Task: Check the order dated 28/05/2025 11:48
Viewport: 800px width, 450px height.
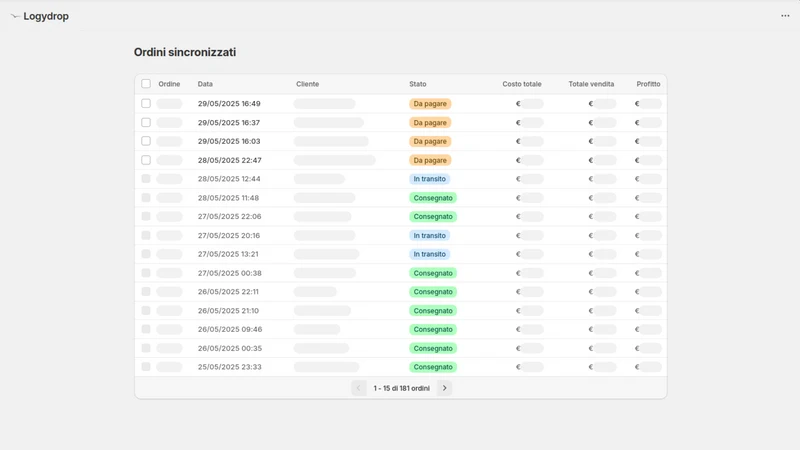Action: click(x=146, y=197)
